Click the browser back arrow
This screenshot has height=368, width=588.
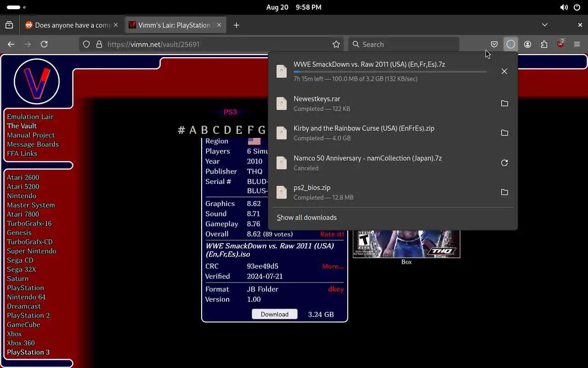click(x=11, y=44)
